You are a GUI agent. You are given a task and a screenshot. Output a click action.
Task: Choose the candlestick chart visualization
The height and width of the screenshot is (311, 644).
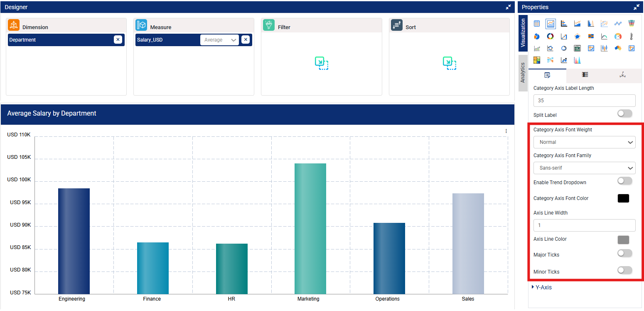click(x=604, y=48)
